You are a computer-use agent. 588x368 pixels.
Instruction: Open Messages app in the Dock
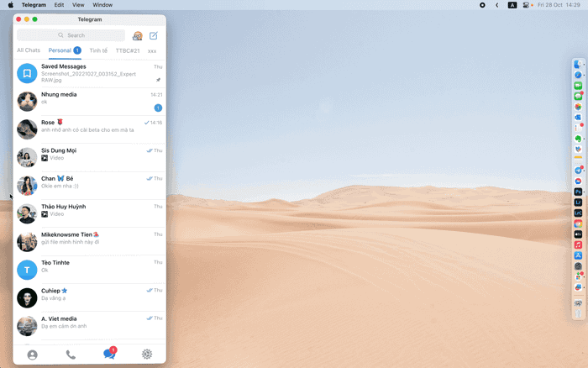coord(578,96)
